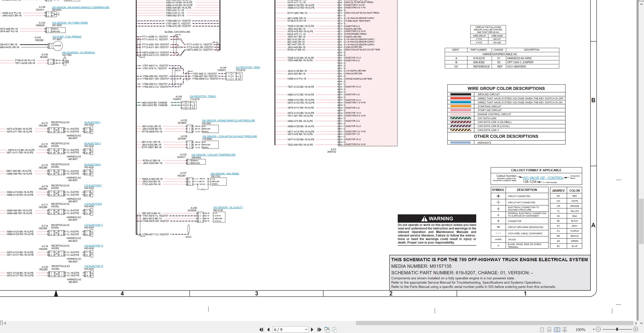Screen dimensions: 644x333
Task: Click 'CALLOUT FORMAT IF APPLICABLE' heading
Action: coord(536,170)
